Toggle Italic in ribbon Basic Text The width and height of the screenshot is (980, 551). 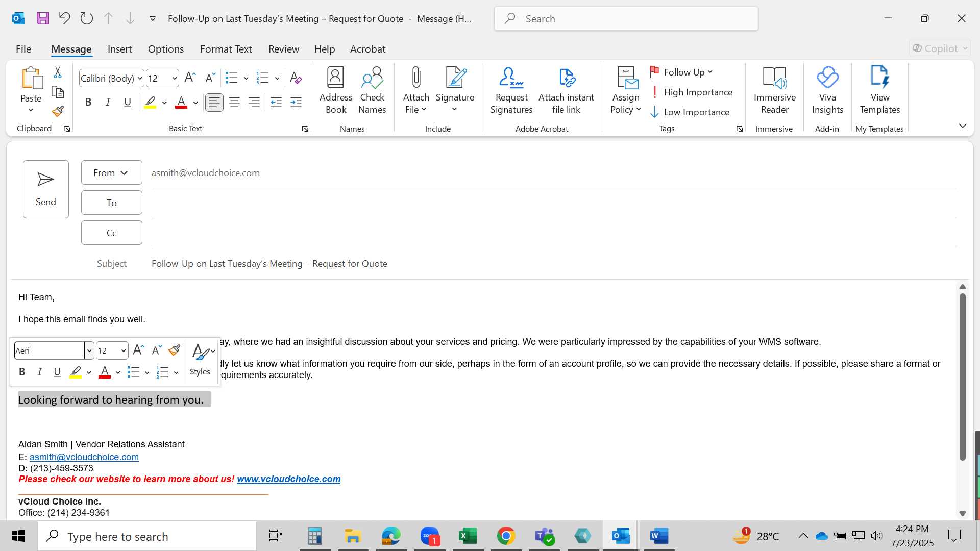click(108, 103)
